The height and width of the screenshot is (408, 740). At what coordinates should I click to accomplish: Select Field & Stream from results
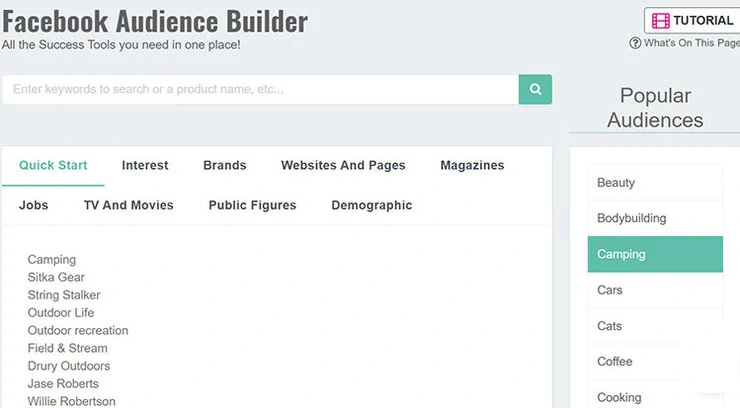point(67,348)
